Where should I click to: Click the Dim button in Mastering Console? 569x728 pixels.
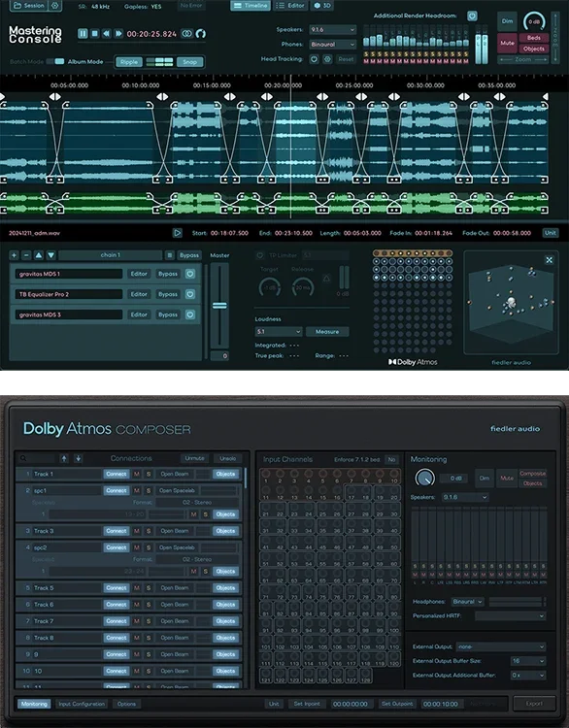tap(507, 21)
